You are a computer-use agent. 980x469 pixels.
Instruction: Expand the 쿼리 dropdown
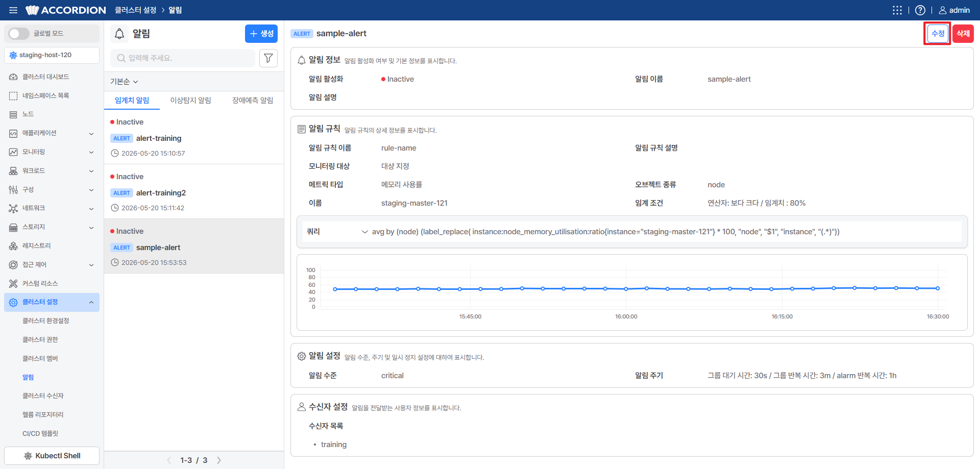tap(364, 232)
